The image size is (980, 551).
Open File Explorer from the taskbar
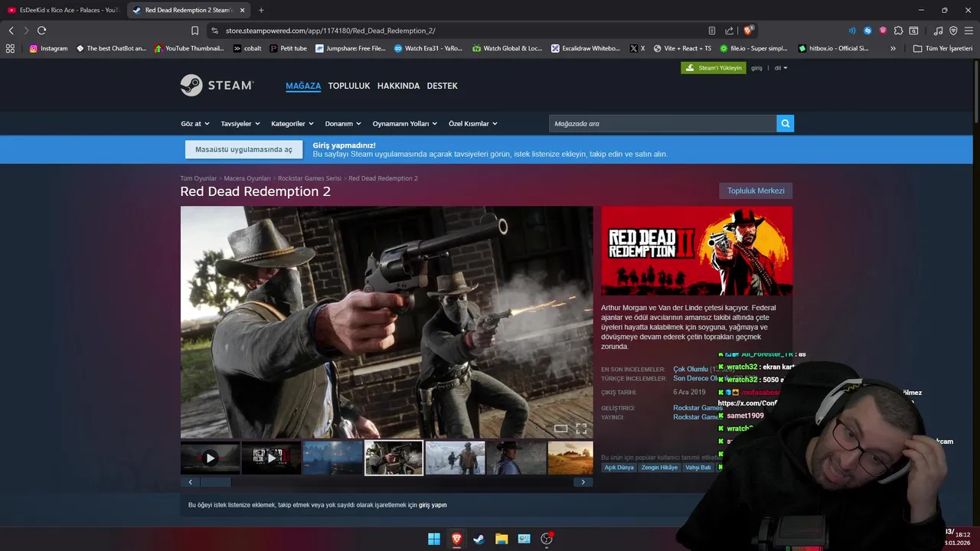pyautogui.click(x=501, y=539)
